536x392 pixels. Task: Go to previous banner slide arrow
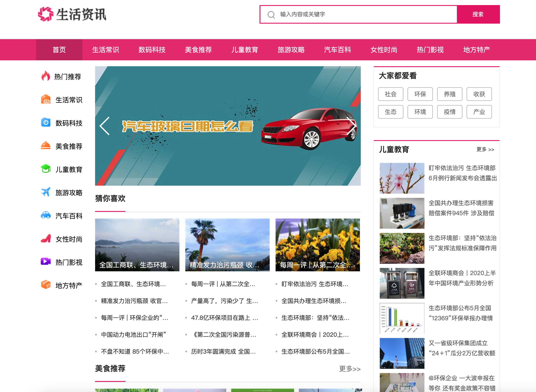pos(105,126)
